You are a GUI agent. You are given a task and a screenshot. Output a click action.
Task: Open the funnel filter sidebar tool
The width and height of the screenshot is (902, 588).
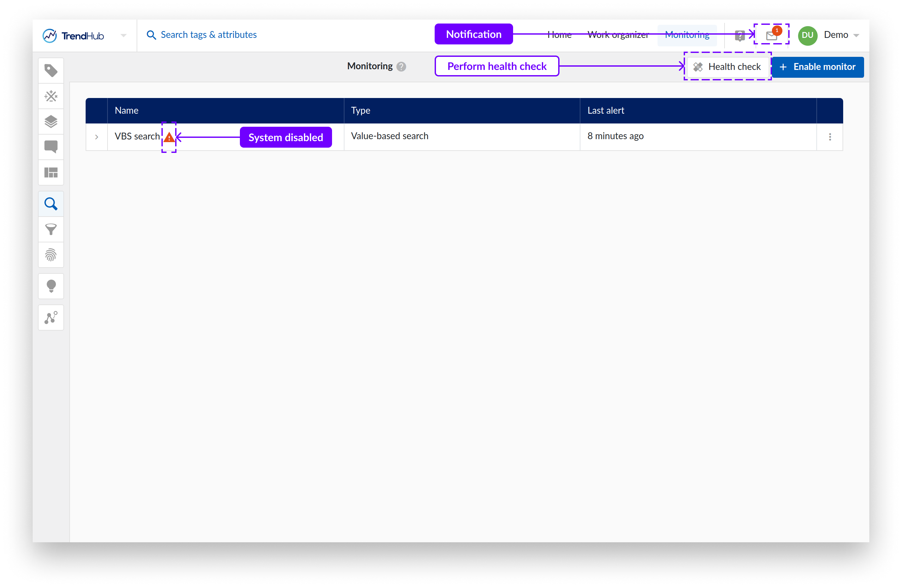51,230
